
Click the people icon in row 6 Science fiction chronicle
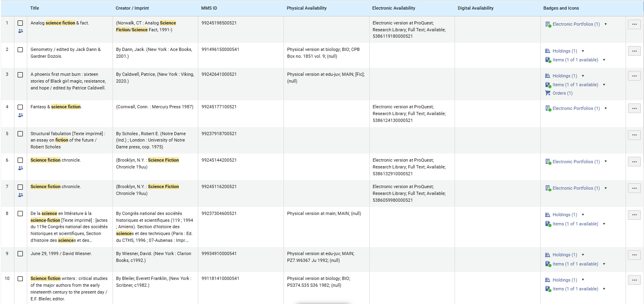pyautogui.click(x=20, y=168)
